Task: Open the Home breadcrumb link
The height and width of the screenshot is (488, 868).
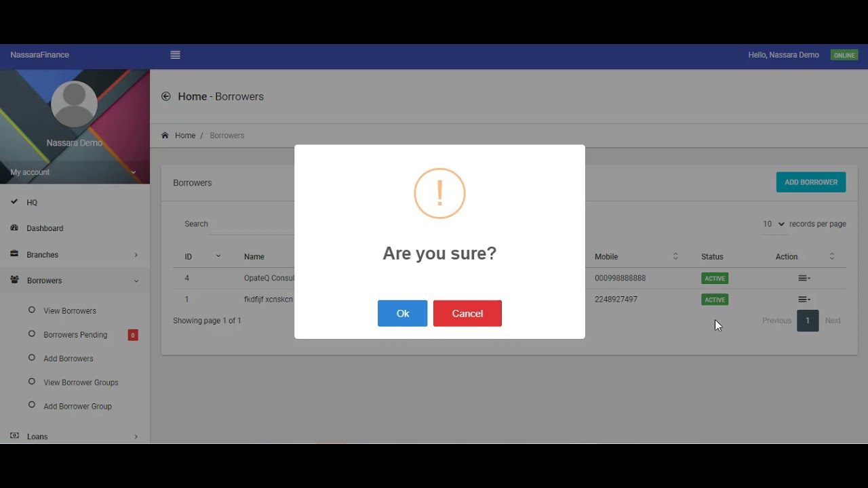Action: (x=185, y=136)
